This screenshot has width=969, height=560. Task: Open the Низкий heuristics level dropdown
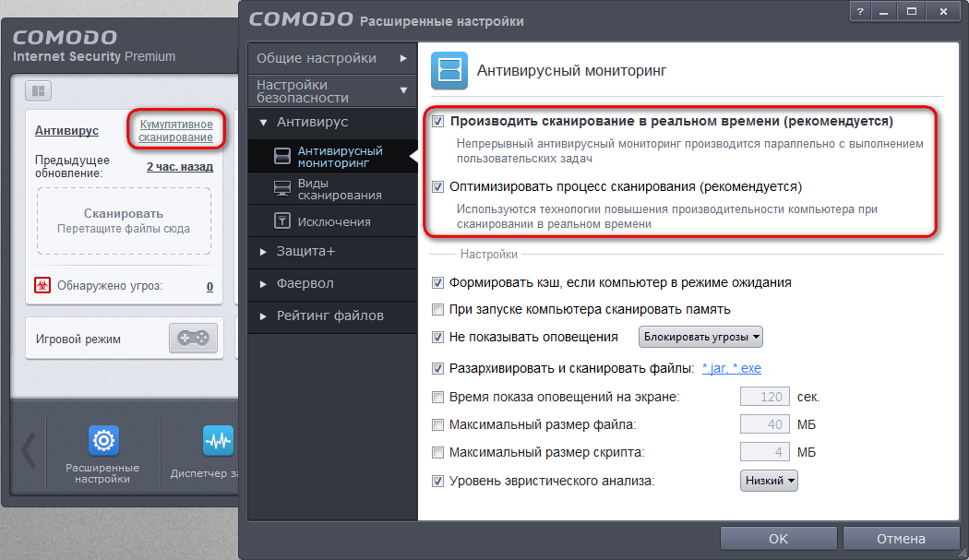(769, 481)
